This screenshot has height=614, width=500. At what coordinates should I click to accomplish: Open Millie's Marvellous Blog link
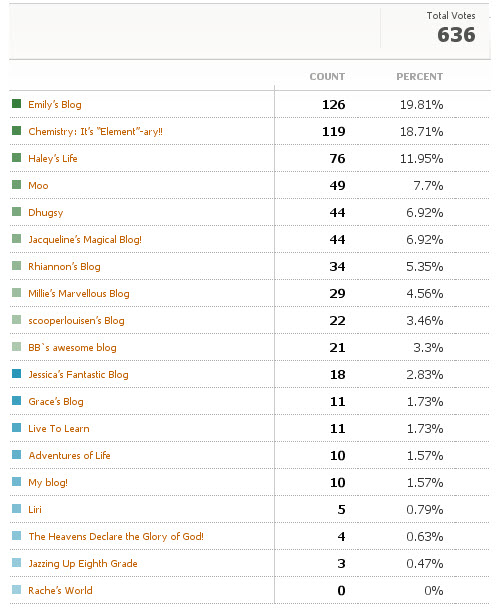79,294
